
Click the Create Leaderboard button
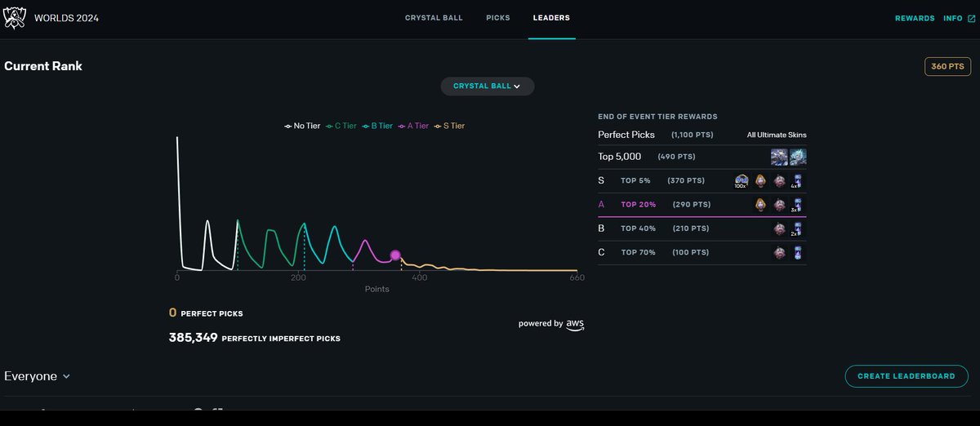(906, 376)
